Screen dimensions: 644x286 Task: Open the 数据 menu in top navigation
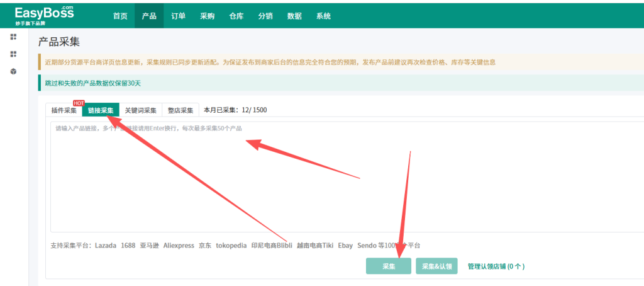coord(294,16)
